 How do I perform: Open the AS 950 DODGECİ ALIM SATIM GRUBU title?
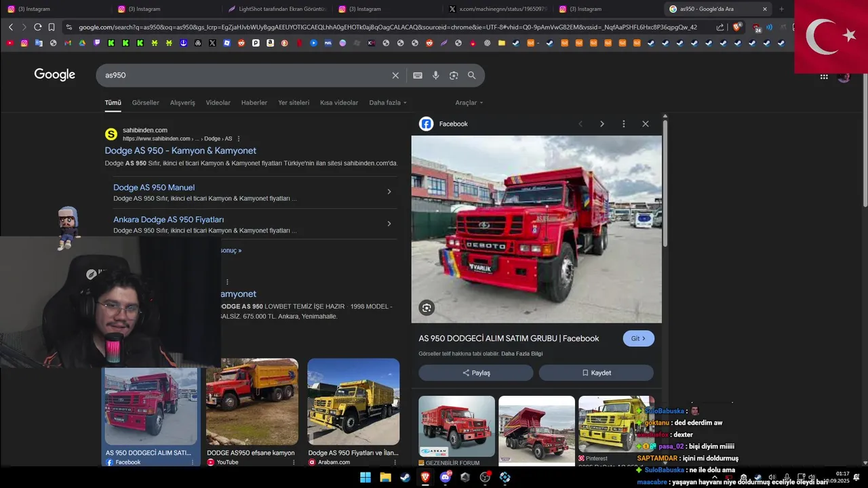pos(509,338)
